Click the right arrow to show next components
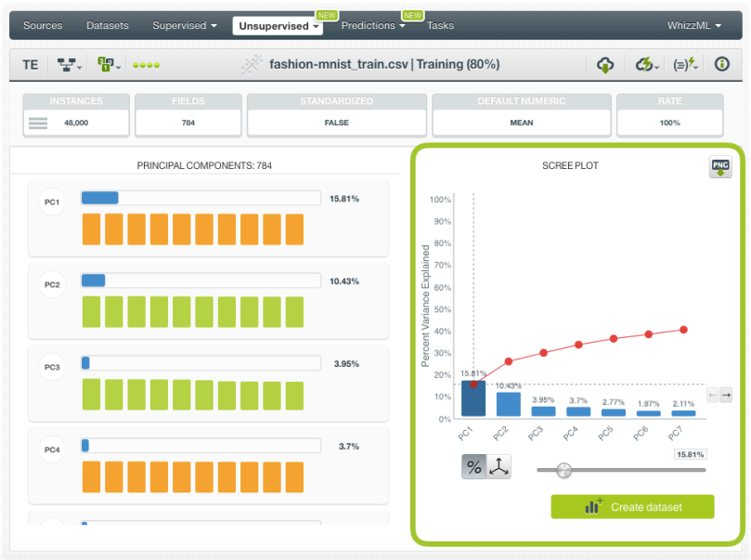Image resolution: width=751 pixels, height=560 pixels. pyautogui.click(x=726, y=395)
